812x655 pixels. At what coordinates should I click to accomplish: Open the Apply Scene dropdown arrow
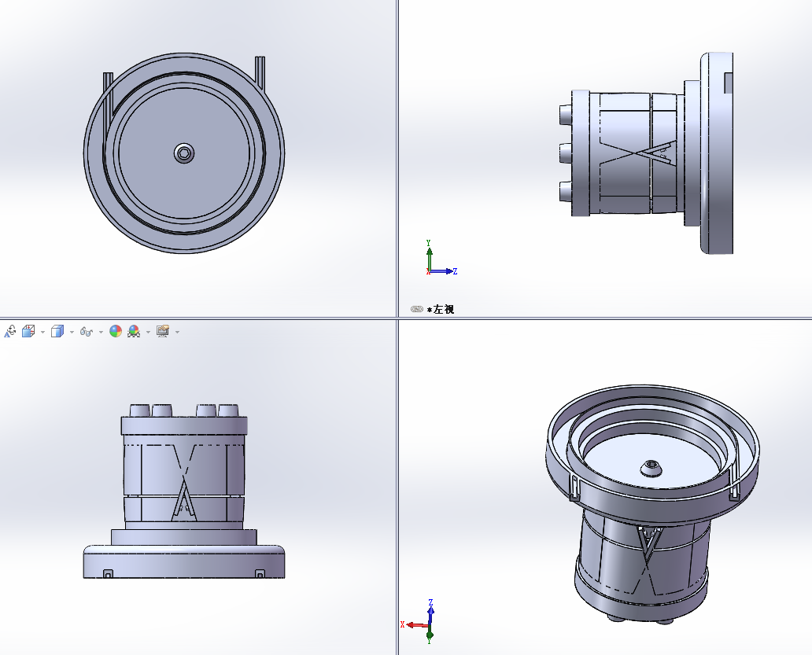(148, 332)
